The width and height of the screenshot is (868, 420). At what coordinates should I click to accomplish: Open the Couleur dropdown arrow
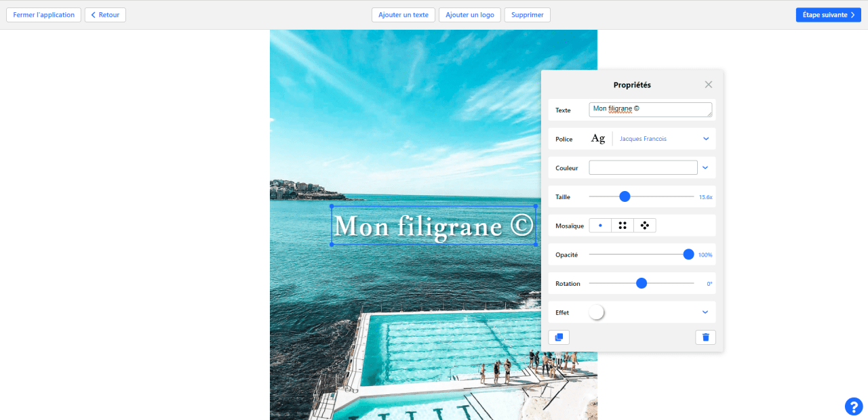coord(705,167)
